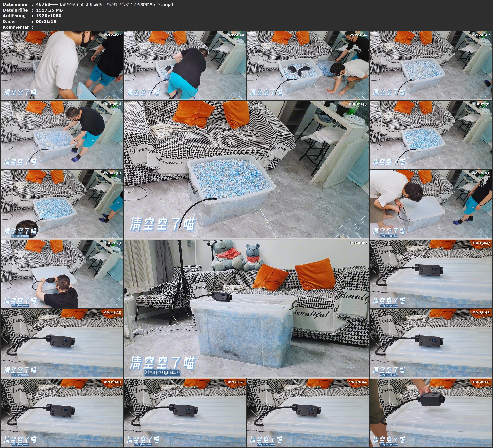Click the frame at 00:14:35
The height and width of the screenshot is (448, 493).
(x=62, y=343)
